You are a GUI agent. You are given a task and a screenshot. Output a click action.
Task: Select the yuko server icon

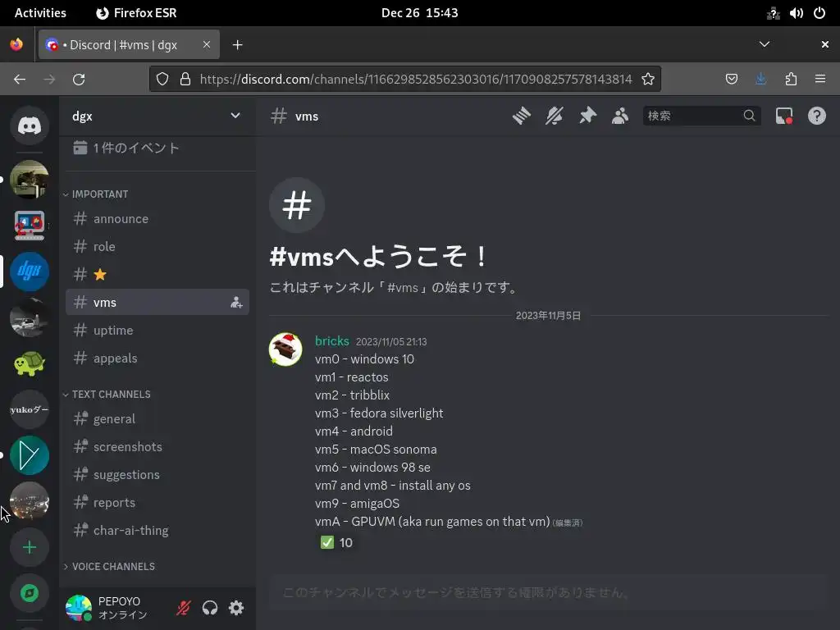[x=30, y=409]
